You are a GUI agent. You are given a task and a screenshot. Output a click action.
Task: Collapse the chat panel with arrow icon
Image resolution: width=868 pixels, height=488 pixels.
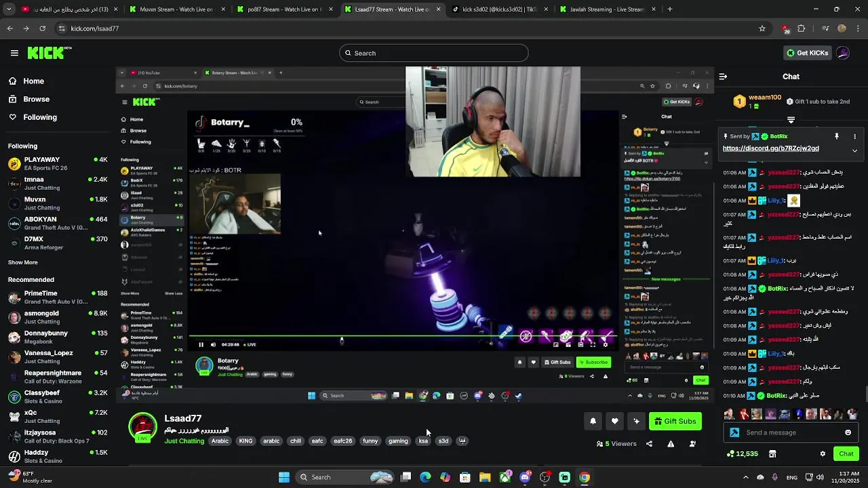[723, 77]
